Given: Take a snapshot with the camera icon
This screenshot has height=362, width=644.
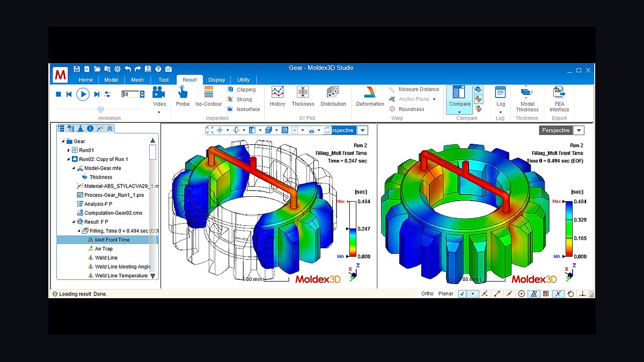Looking at the screenshot, I should click(169, 69).
